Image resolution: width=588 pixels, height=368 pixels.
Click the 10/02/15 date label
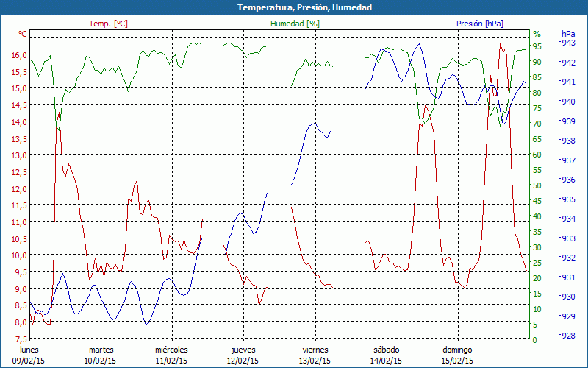[x=100, y=361]
